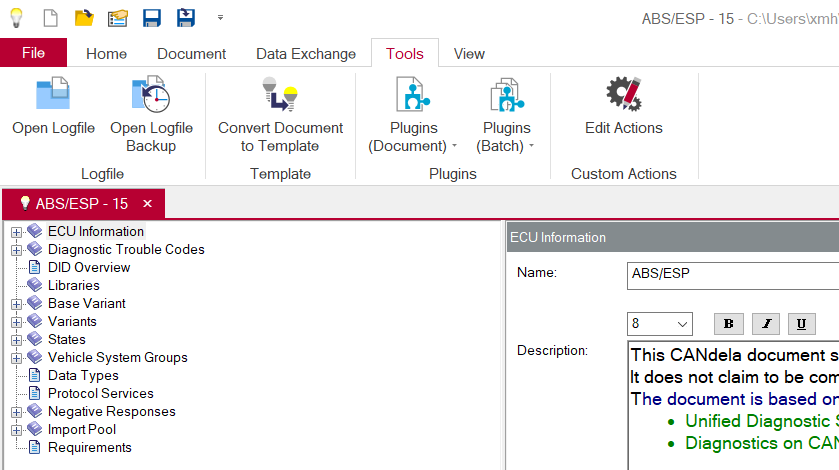Open Requirements in the tree
839x470 pixels.
click(x=90, y=448)
